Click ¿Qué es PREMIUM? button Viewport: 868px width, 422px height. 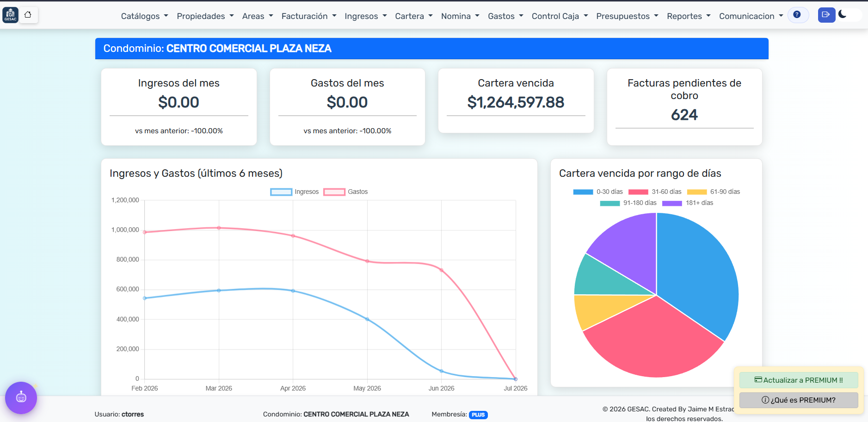point(799,400)
